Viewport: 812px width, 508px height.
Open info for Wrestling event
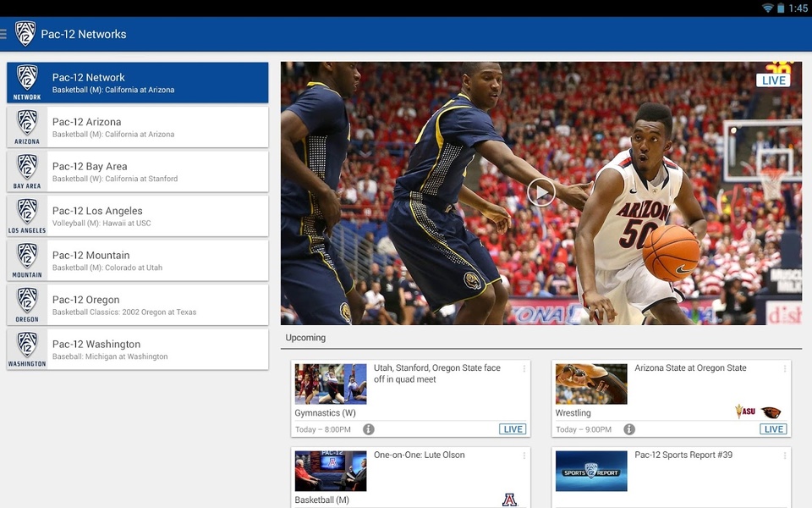click(x=628, y=429)
